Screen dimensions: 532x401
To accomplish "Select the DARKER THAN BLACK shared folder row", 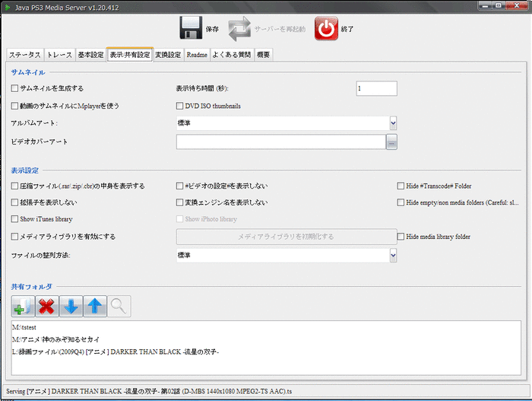I will 266,352.
